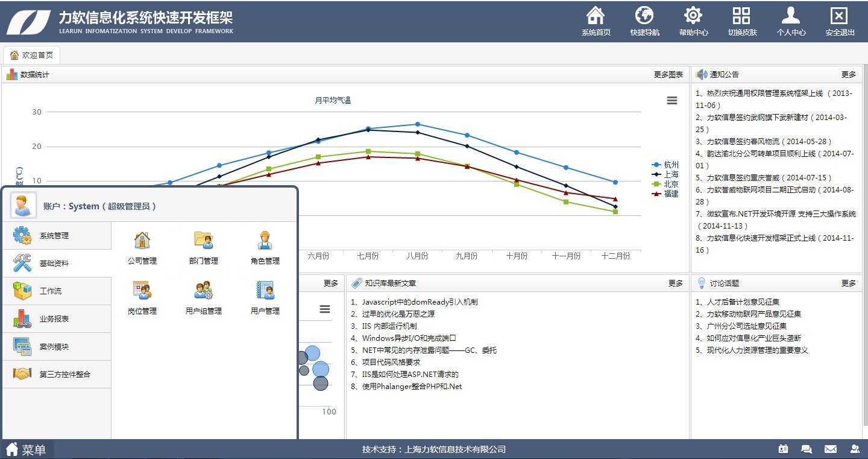Click 更多图表 link in 数据统计
The width and height of the screenshot is (868, 459).
click(x=668, y=75)
